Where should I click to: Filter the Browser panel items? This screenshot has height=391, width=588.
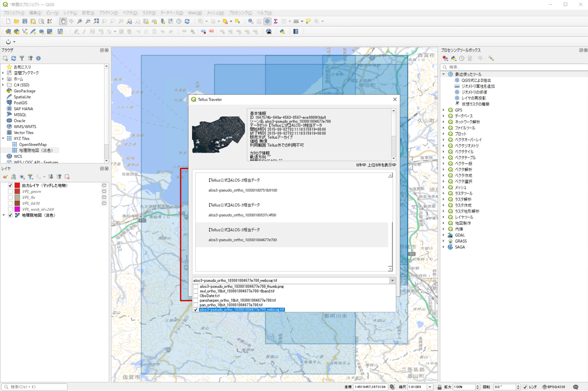pyautogui.click(x=22, y=58)
